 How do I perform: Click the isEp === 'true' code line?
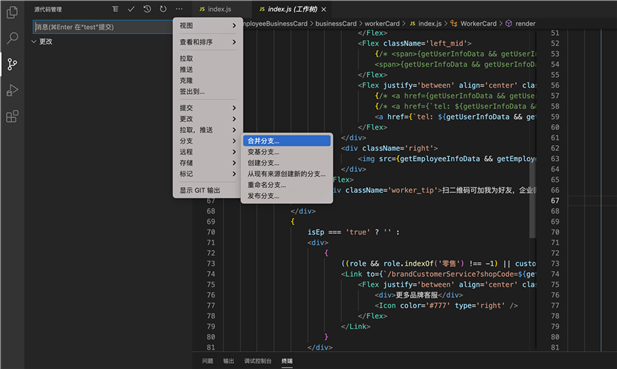point(353,232)
